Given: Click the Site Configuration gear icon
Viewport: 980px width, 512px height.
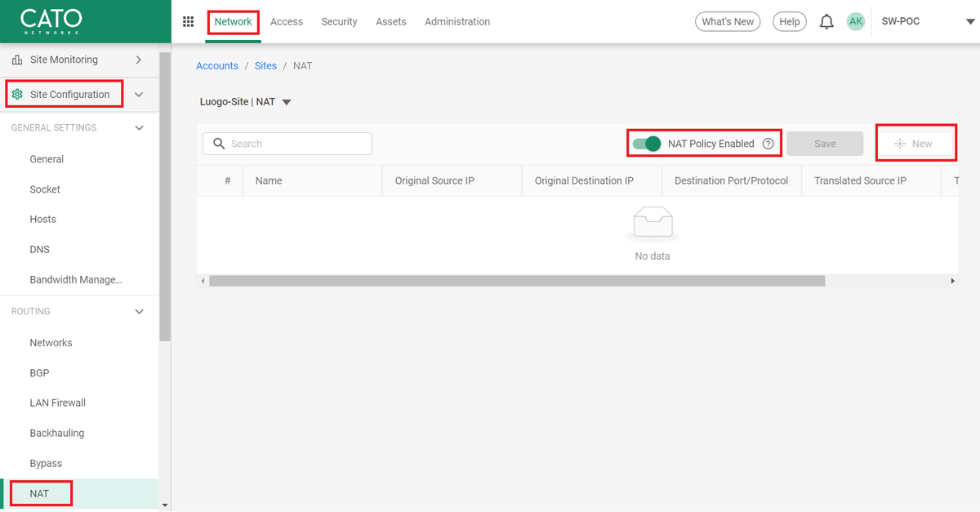Looking at the screenshot, I should coord(17,95).
